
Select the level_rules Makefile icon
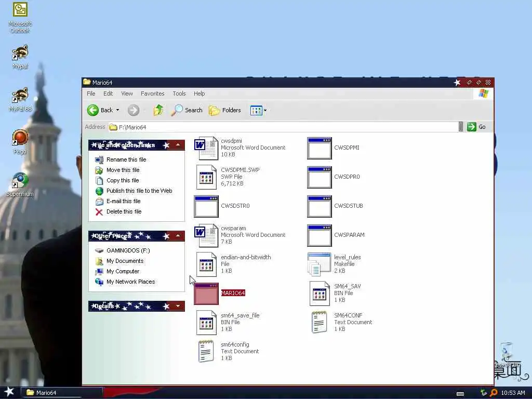320,264
